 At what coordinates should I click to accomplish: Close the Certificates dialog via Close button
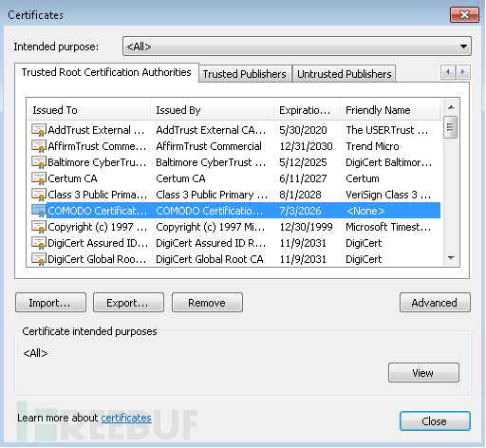[435, 421]
